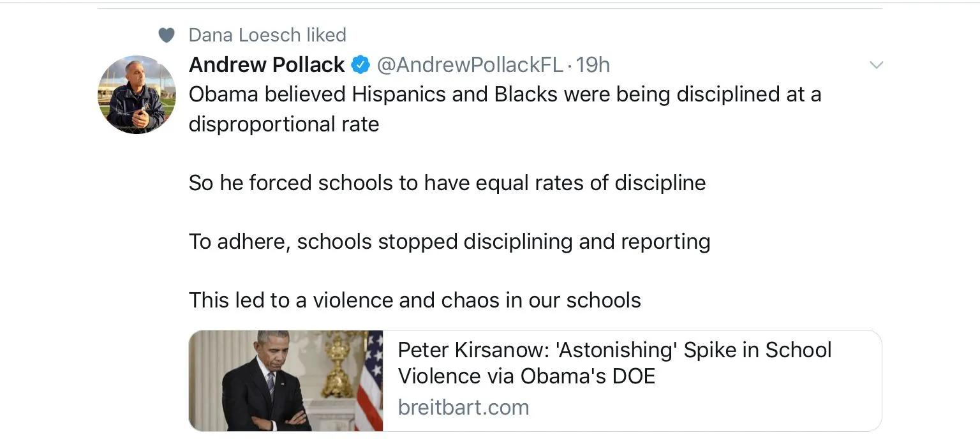Viewport: 980px width, 444px height.
Task: Click the tweet line starting 'Obama believed Hispanics'
Action: tap(505, 94)
